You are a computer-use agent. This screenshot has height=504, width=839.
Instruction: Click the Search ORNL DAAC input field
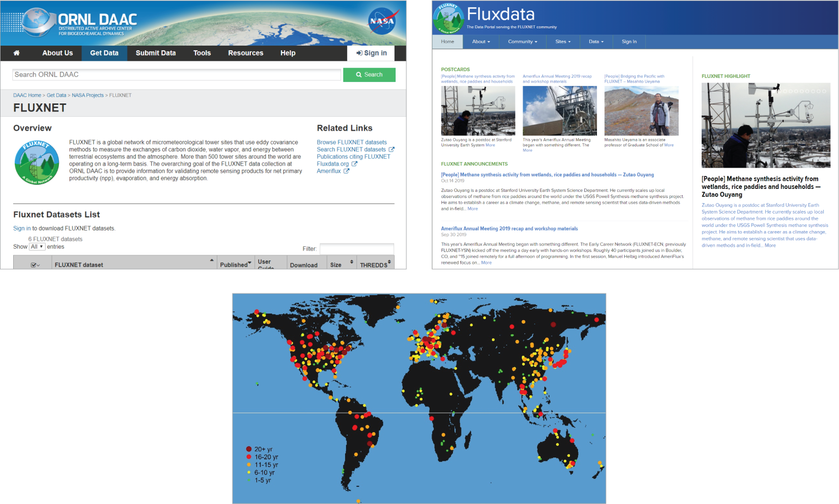(x=176, y=74)
